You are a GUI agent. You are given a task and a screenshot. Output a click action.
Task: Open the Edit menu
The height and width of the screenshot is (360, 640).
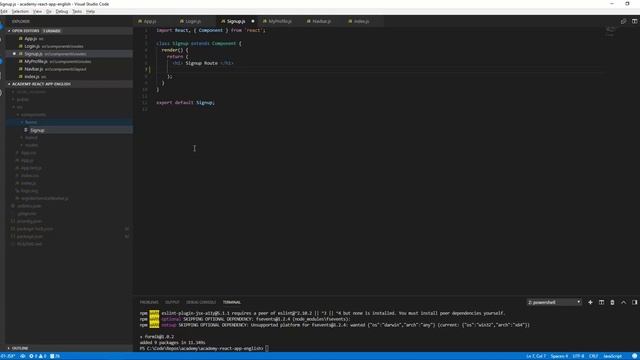[4, 11]
